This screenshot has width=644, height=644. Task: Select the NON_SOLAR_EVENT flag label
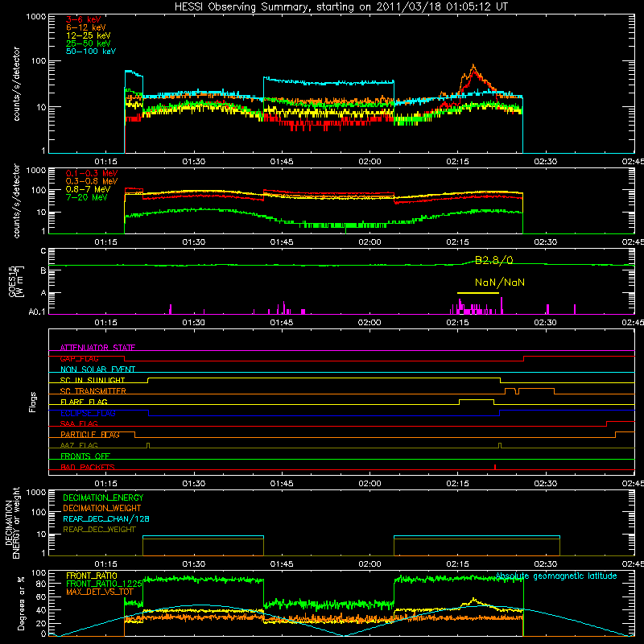click(x=97, y=369)
